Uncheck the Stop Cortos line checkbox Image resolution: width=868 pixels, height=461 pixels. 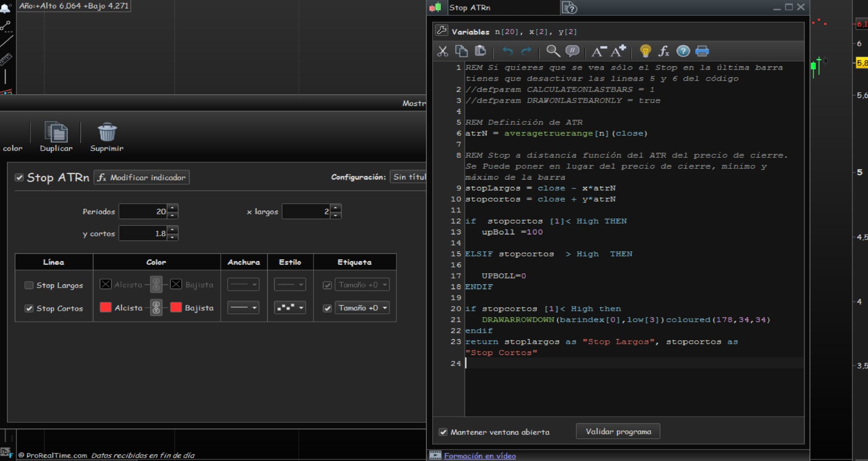[x=29, y=308]
